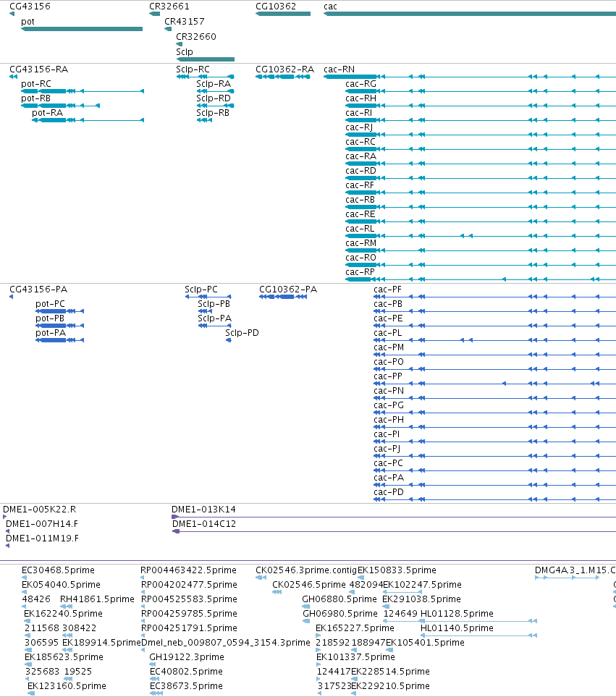Click the cac-RC transcript label
Image resolution: width=616 pixels, height=697 pixels.
[360, 142]
